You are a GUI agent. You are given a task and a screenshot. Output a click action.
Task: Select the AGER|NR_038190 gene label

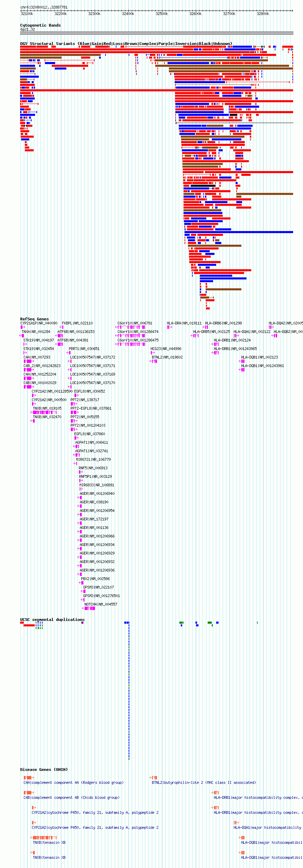pyautogui.click(x=94, y=502)
